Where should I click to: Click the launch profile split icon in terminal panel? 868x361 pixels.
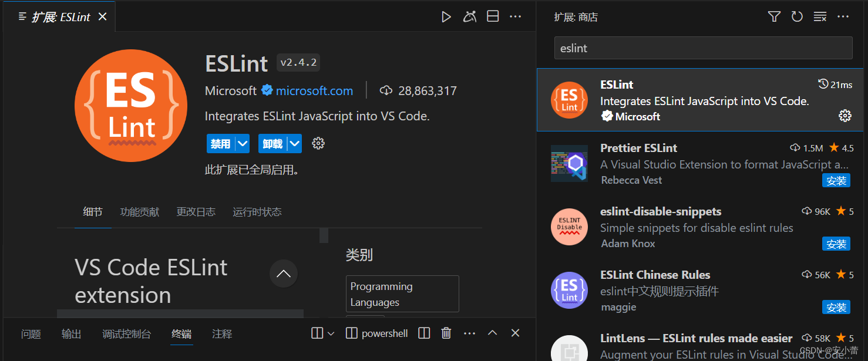tap(317, 333)
